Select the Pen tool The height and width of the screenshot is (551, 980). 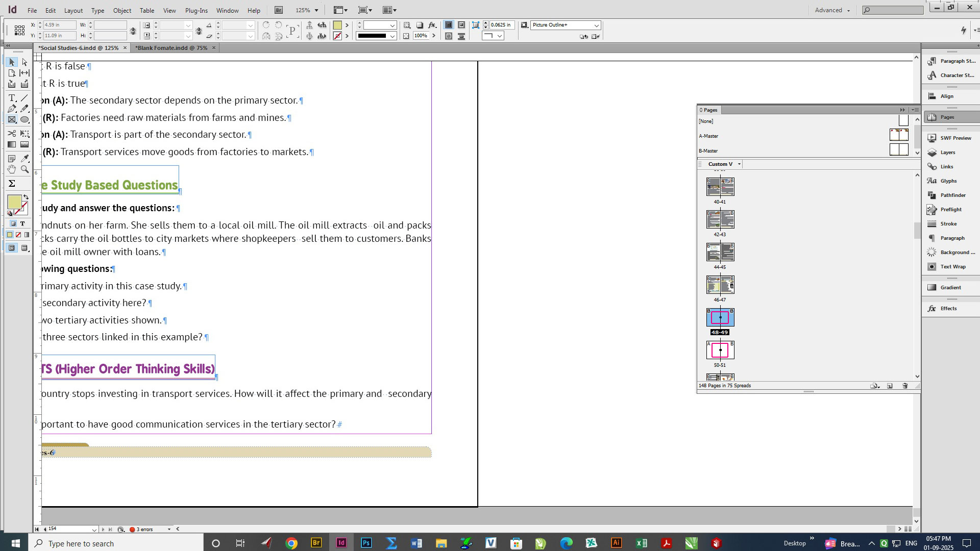[11, 109]
